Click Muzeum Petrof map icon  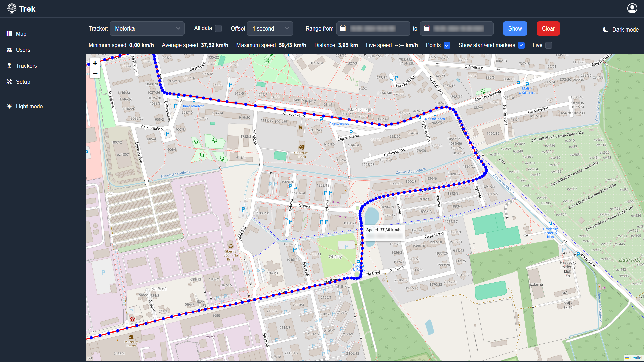(x=131, y=337)
